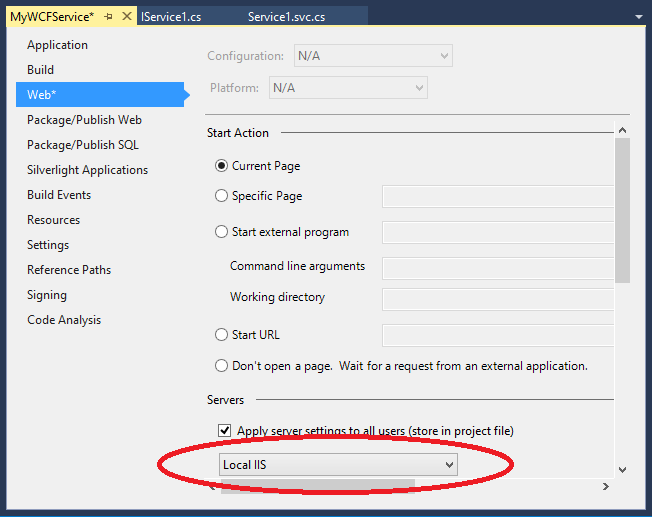Viewport: 652px width, 517px height.
Task: Open the Package/Publish Web section
Action: (84, 120)
